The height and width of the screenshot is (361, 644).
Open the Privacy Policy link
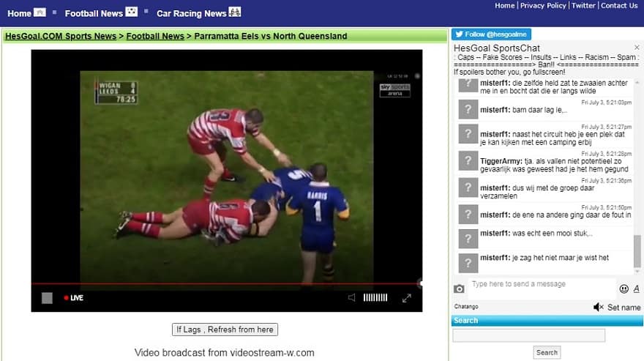543,5
